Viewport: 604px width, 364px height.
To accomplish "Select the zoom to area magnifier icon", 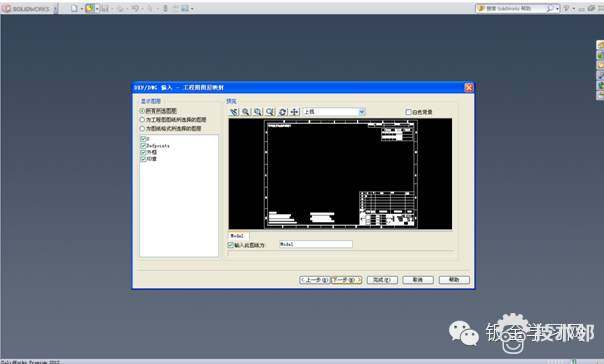I will click(258, 112).
